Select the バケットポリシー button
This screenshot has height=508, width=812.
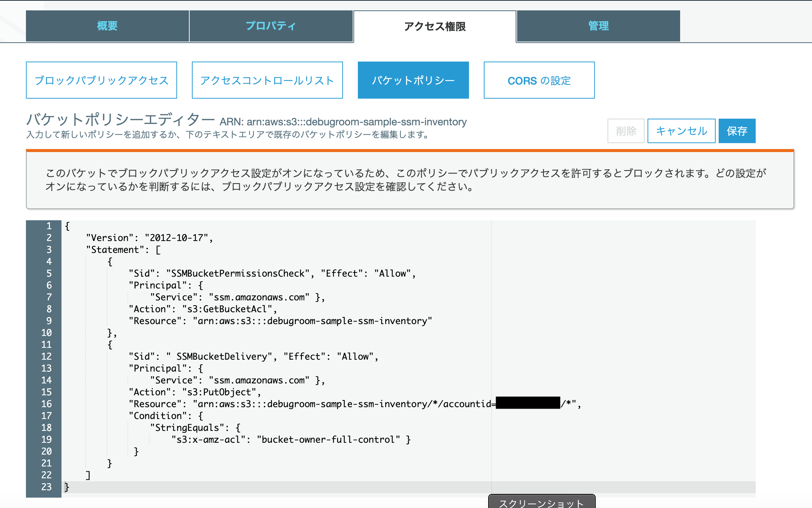click(413, 80)
